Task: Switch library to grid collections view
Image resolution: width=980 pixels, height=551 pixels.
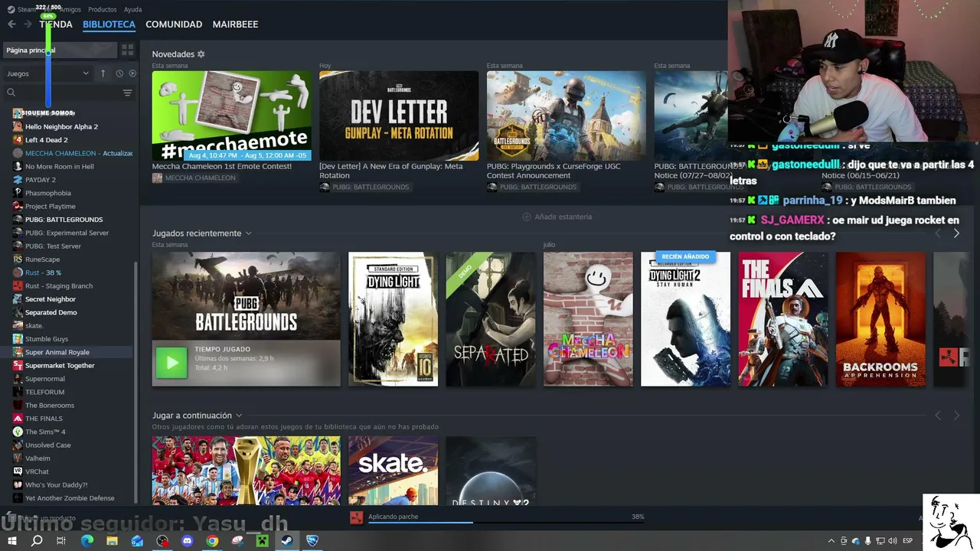Action: click(128, 50)
